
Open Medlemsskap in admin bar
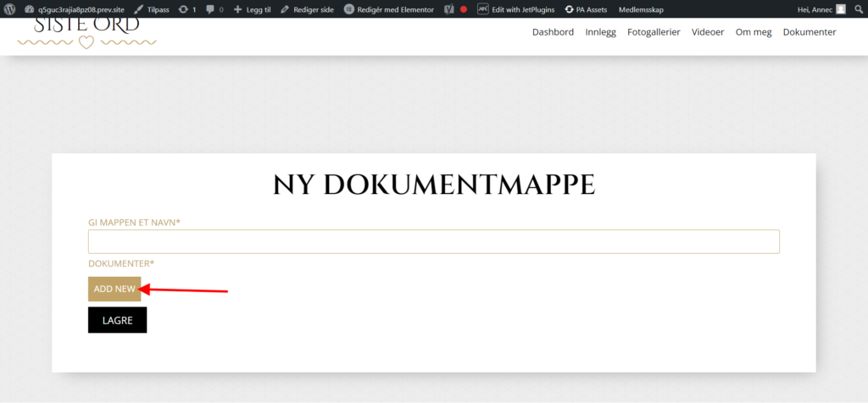pos(641,9)
